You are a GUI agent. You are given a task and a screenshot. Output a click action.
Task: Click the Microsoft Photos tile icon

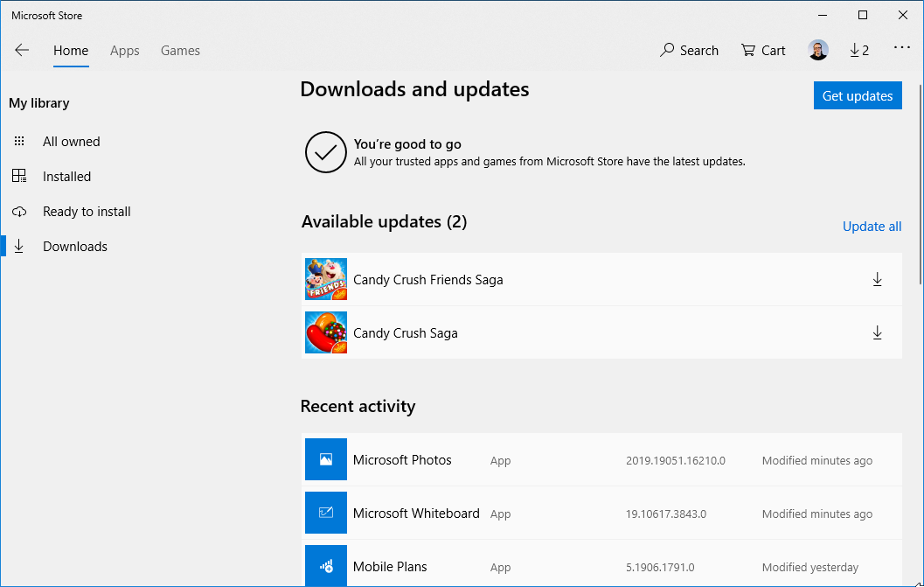click(326, 459)
